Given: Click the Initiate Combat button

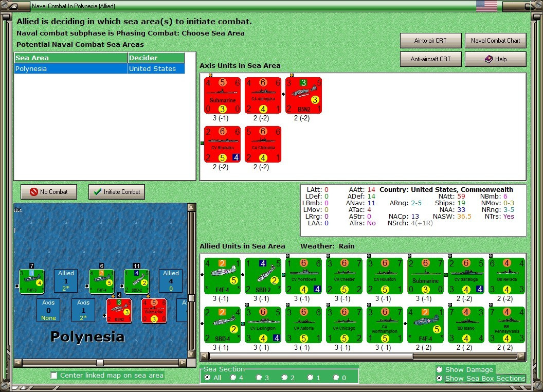Looking at the screenshot, I should (x=117, y=192).
